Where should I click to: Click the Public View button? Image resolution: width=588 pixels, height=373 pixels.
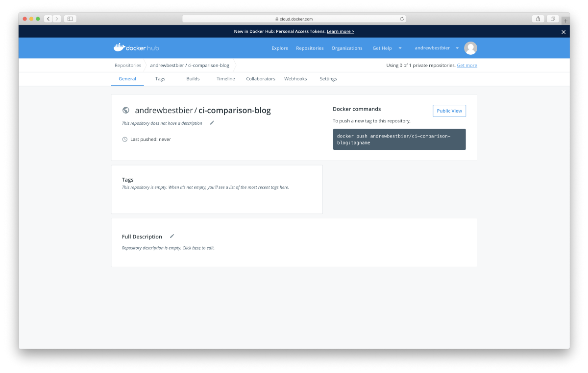[x=449, y=111]
